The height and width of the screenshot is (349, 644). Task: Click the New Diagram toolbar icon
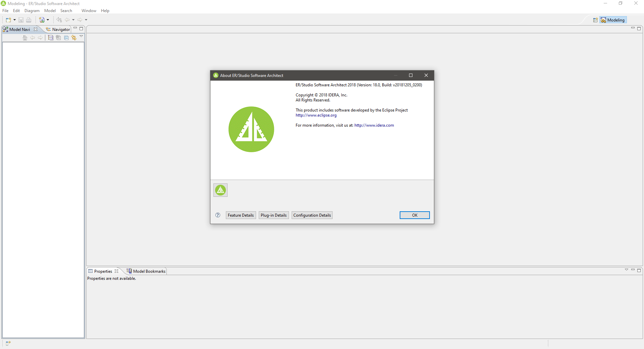[42, 20]
